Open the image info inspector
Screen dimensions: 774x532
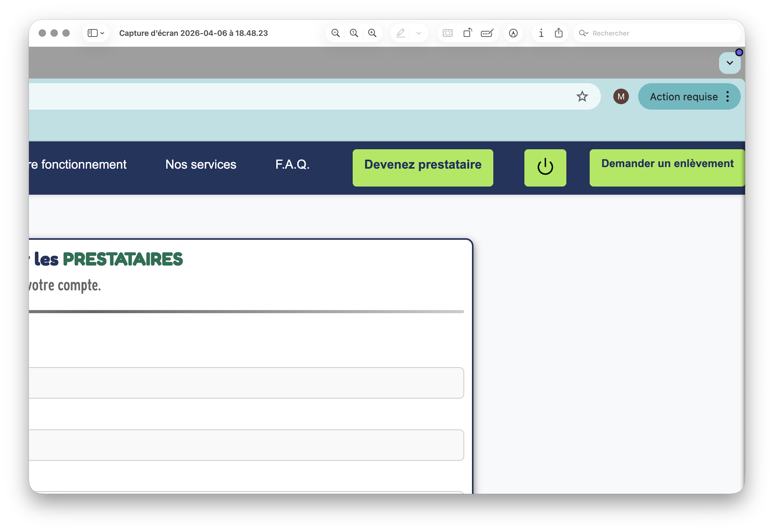point(541,33)
